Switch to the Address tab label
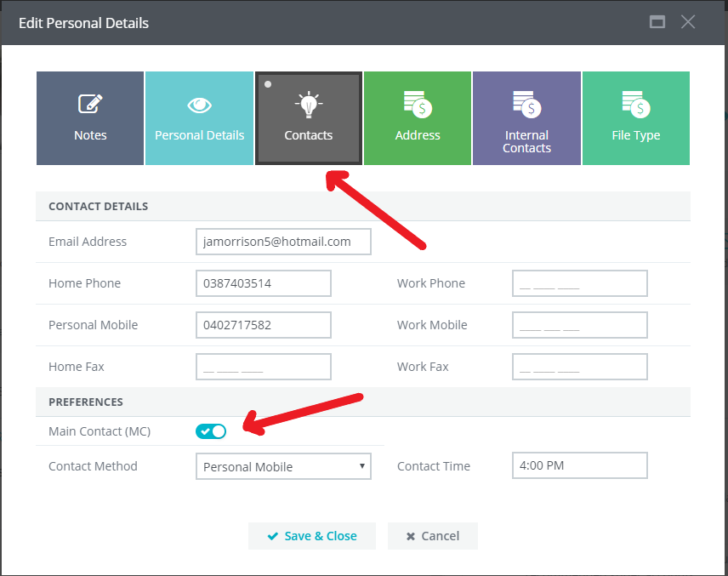728x576 pixels. pos(418,135)
